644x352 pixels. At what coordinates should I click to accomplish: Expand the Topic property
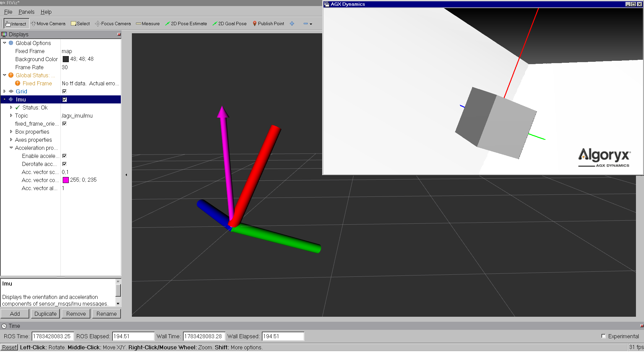tap(11, 116)
